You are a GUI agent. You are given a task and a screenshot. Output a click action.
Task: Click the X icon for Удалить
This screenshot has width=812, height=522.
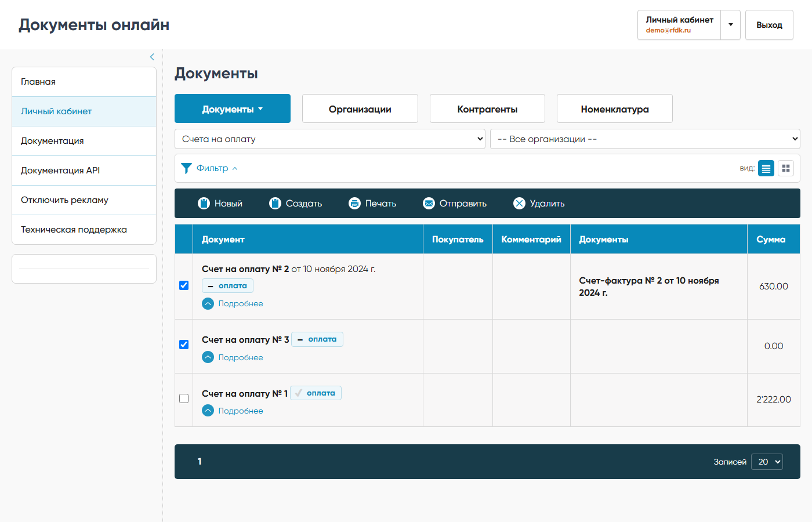pyautogui.click(x=519, y=203)
